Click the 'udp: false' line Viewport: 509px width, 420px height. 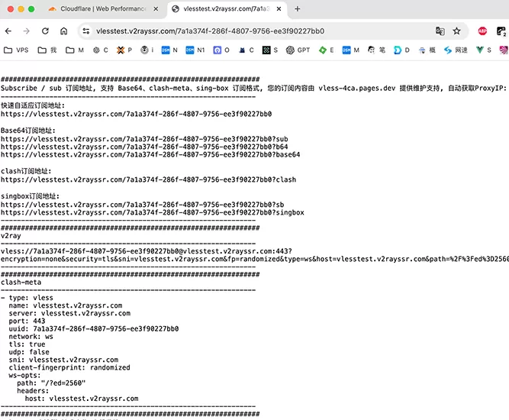click(x=29, y=352)
